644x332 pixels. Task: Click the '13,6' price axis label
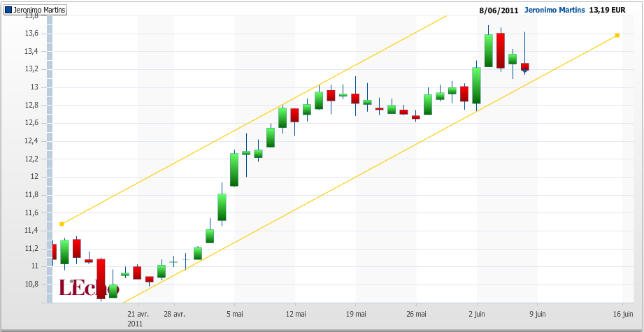tap(31, 34)
